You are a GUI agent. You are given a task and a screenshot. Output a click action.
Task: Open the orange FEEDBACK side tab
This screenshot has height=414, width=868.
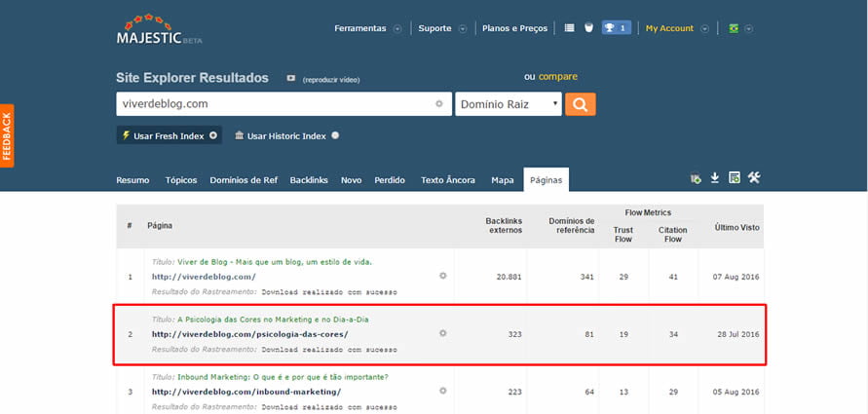point(7,135)
